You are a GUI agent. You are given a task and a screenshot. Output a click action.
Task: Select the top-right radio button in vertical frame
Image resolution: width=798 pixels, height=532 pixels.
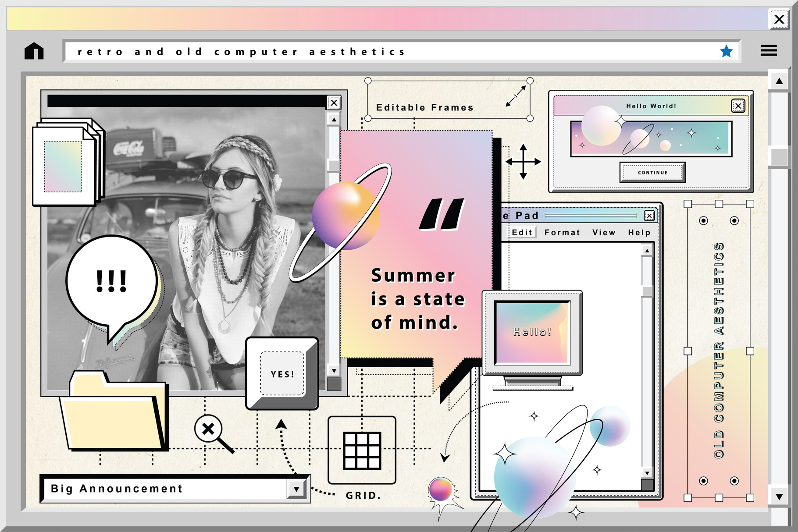[734, 220]
